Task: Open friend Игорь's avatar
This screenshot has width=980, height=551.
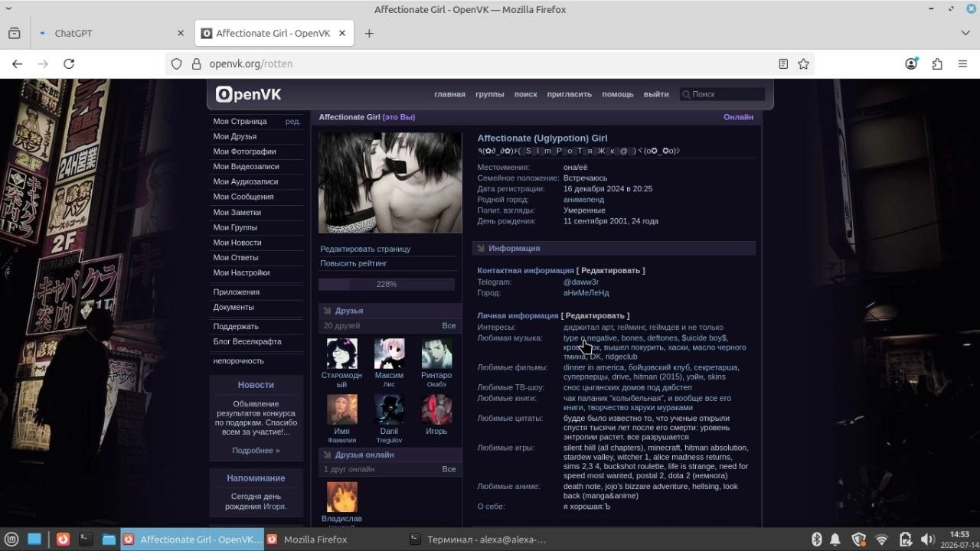Action: [x=436, y=409]
